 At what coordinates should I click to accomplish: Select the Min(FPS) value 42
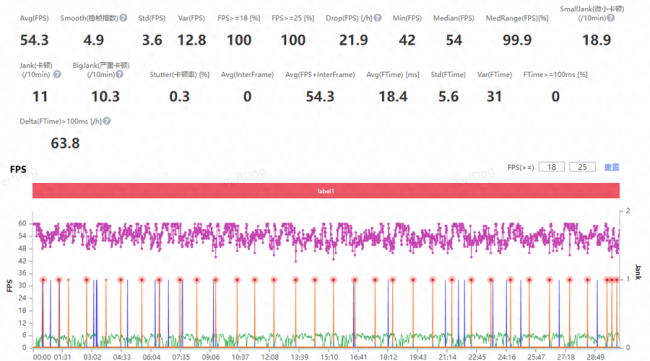407,40
